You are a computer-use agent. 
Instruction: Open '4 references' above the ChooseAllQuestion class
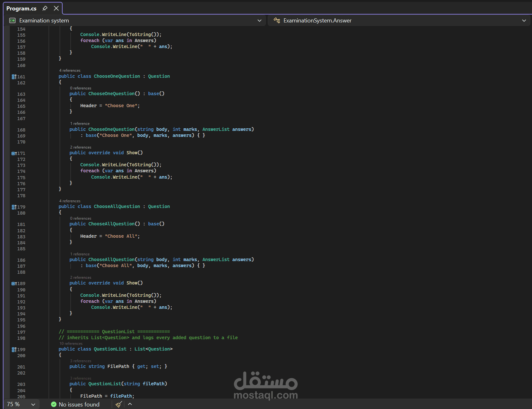tap(70, 201)
